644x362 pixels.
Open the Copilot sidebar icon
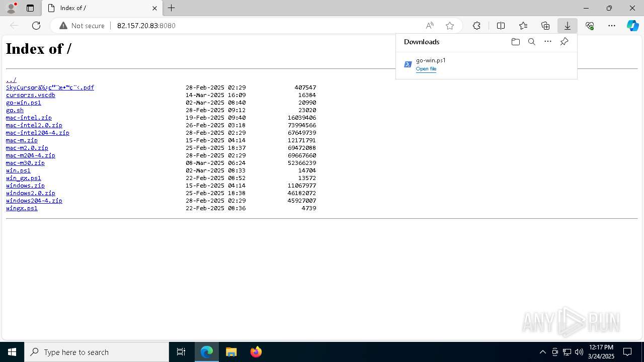pyautogui.click(x=632, y=26)
